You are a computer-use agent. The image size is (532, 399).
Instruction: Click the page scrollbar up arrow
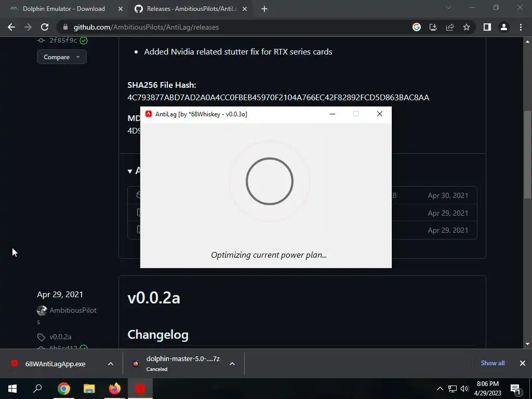[x=527, y=42]
